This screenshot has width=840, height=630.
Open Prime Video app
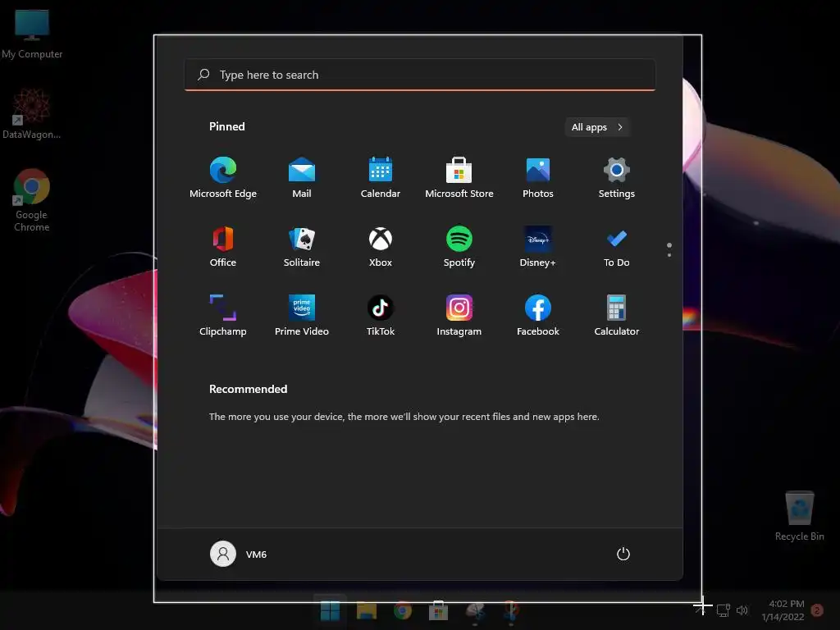(x=302, y=316)
